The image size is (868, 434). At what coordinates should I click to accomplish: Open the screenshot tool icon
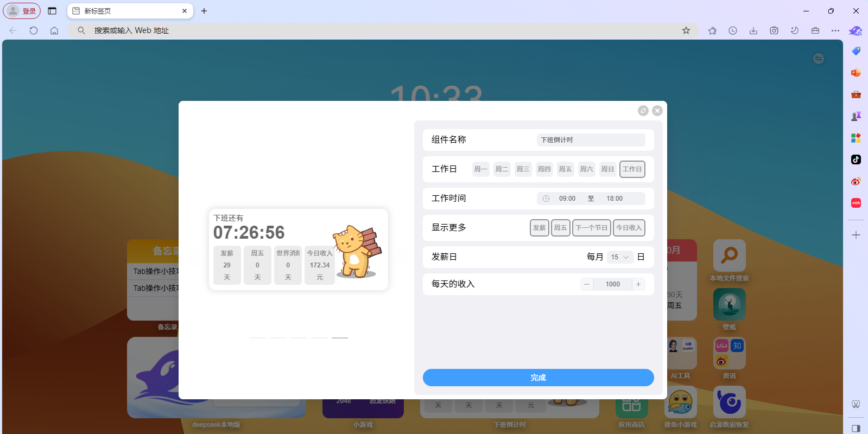pyautogui.click(x=774, y=30)
